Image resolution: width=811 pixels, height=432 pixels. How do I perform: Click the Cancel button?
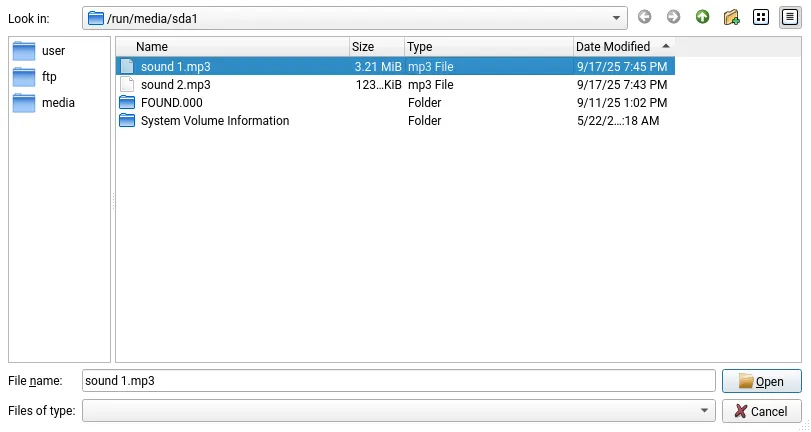click(x=761, y=411)
